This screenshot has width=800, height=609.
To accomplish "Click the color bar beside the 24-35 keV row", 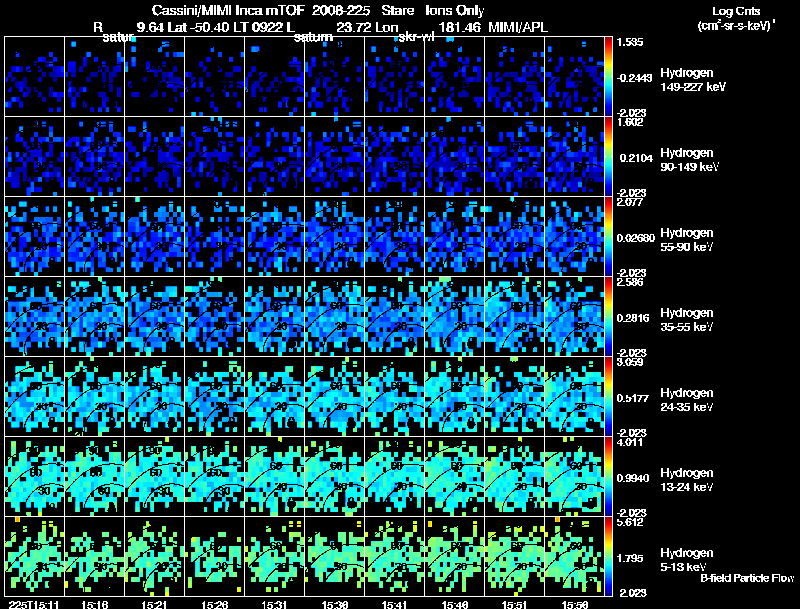I will [608, 397].
